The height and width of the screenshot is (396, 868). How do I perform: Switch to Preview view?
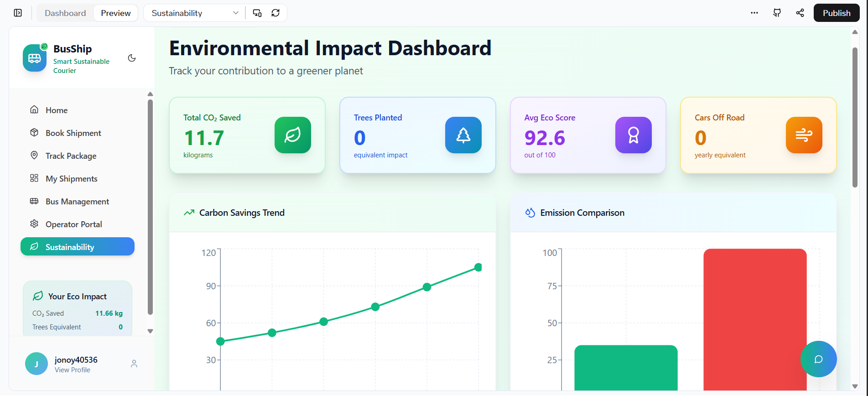coord(116,13)
